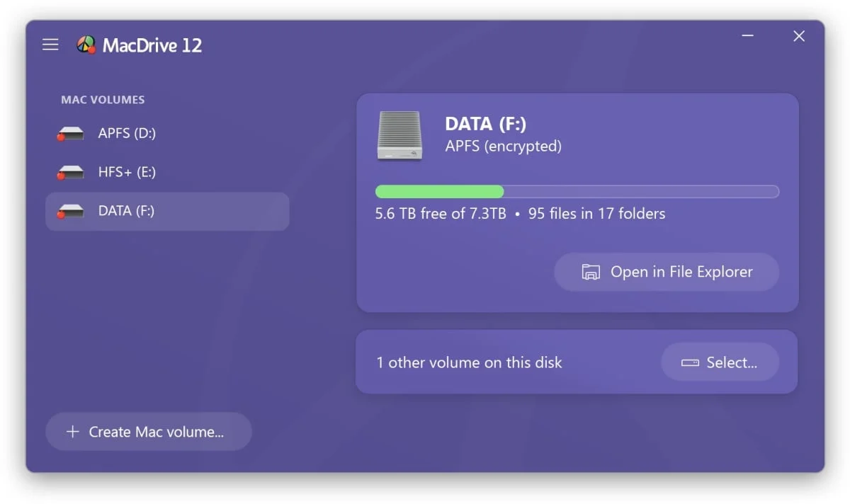Screen dimensions: 850x504
Task: Select the APFS (D:) volume label
Action: click(127, 133)
